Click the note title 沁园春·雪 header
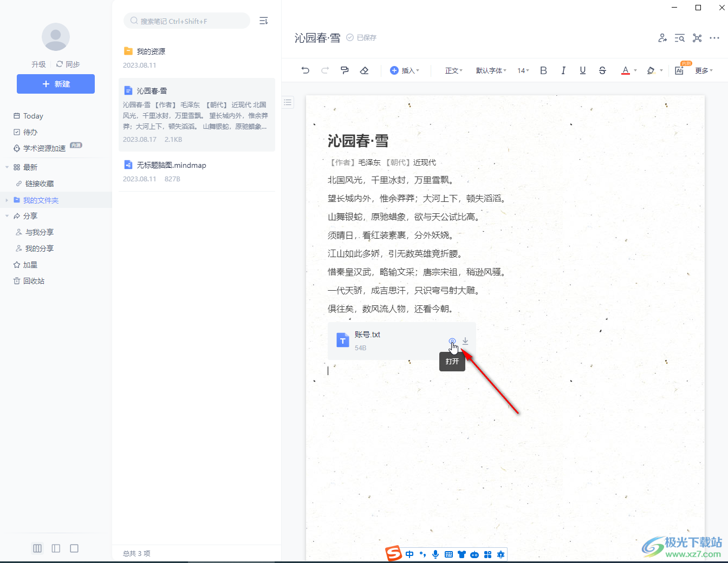The image size is (728, 563). [317, 38]
